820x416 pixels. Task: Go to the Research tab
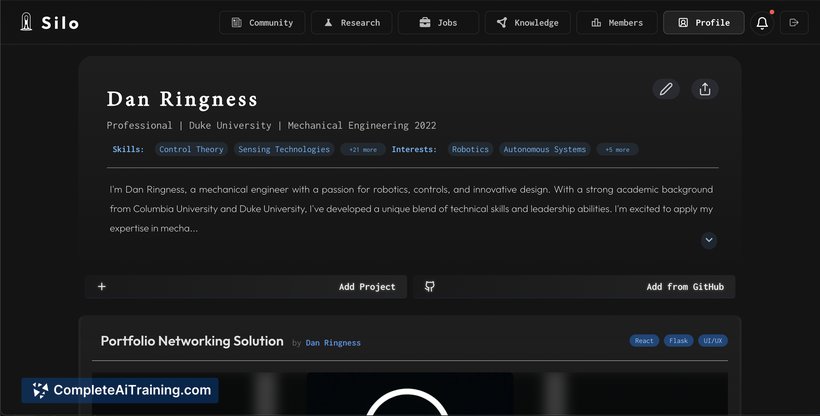tap(351, 23)
